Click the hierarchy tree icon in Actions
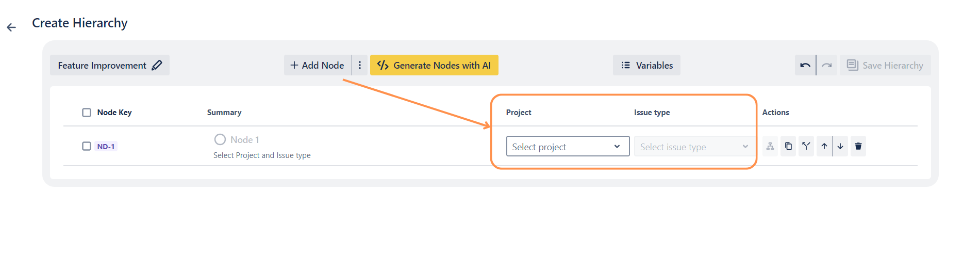This screenshot has width=980, height=254. coord(770,146)
